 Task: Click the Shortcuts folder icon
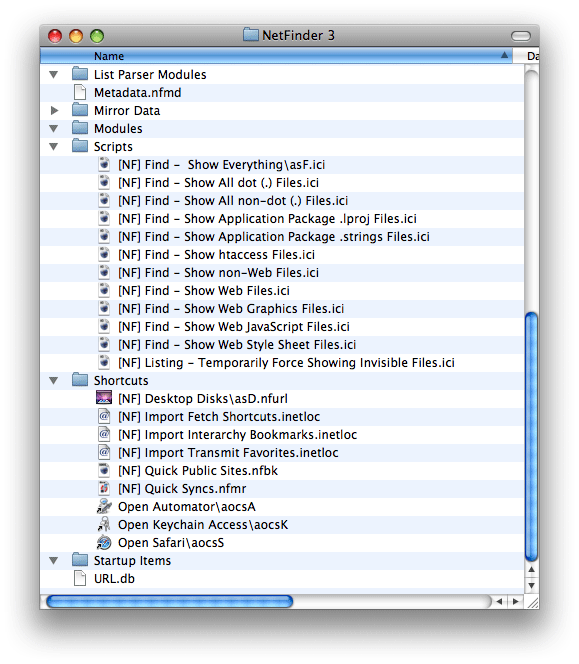(x=80, y=380)
